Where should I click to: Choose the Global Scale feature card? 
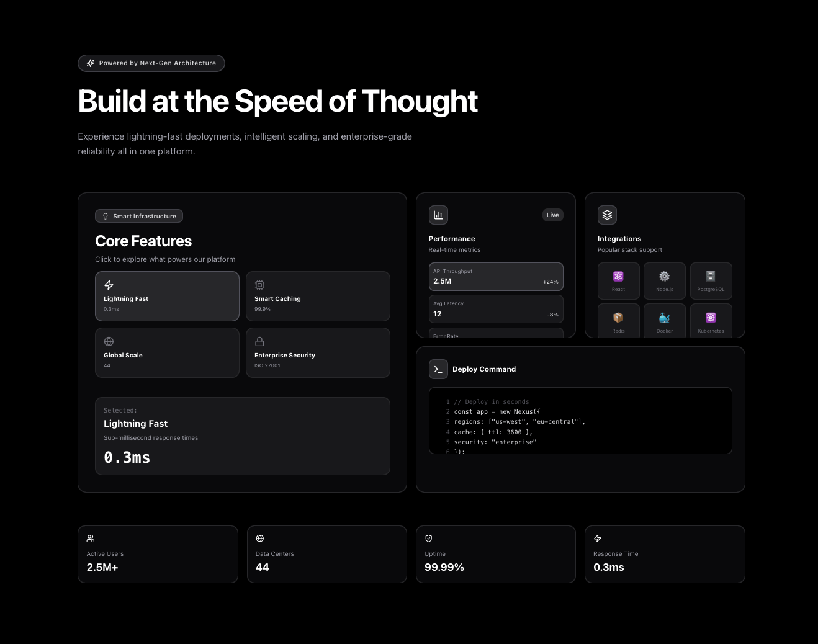click(167, 352)
